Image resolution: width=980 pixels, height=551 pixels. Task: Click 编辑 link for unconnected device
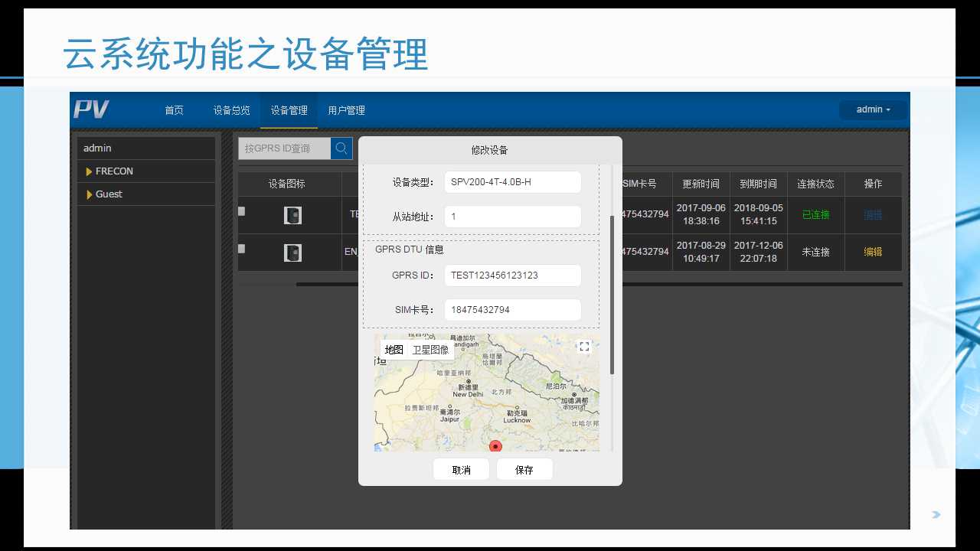coord(873,252)
